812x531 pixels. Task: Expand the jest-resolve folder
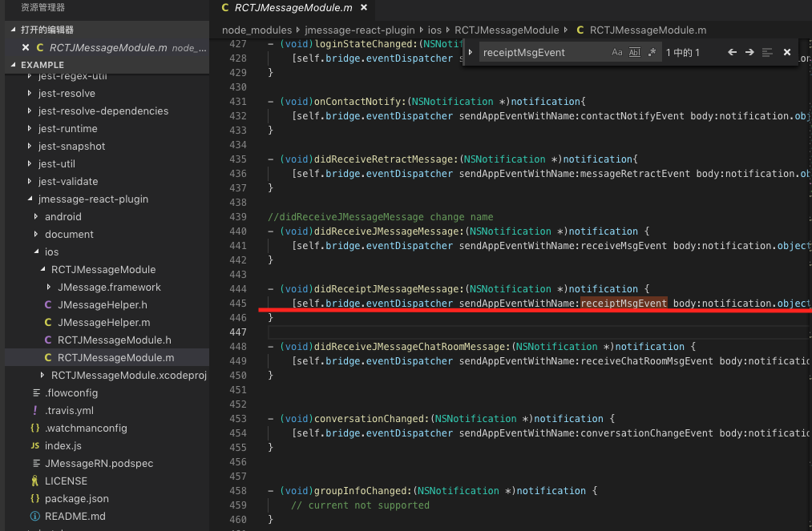pos(30,93)
